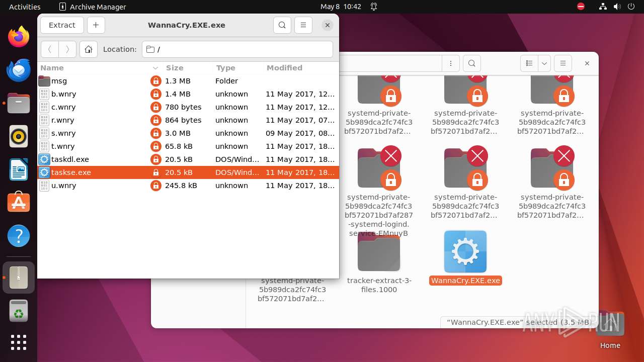Select the u.wnry file

188,186
